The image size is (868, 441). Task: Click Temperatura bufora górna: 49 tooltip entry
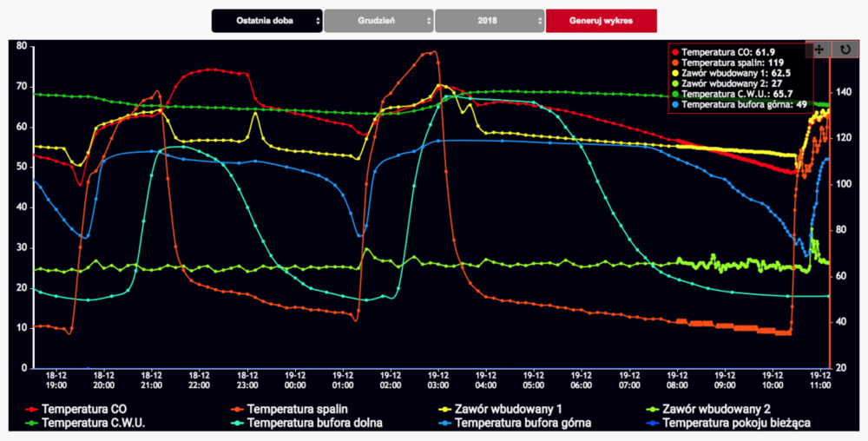click(x=744, y=104)
